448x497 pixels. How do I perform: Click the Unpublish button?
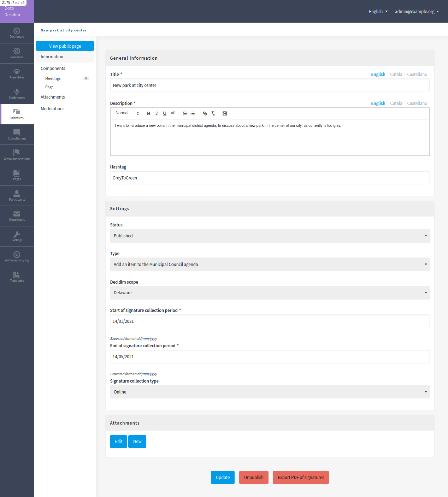click(254, 477)
